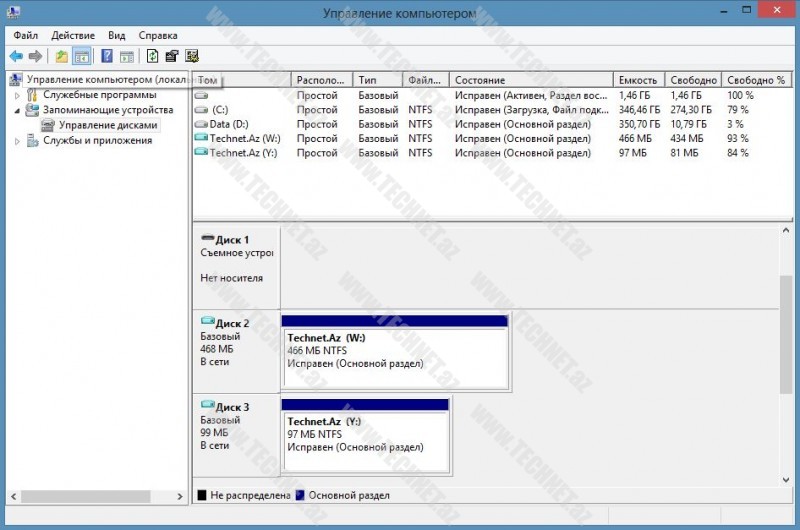Image resolution: width=800 pixels, height=530 pixels.
Task: Select Запоминающие устройства in the tree
Action: [x=108, y=110]
